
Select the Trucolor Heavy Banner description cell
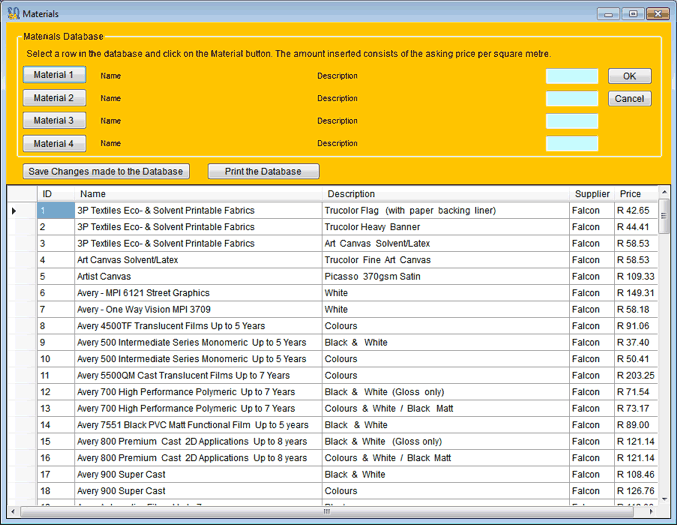(444, 227)
